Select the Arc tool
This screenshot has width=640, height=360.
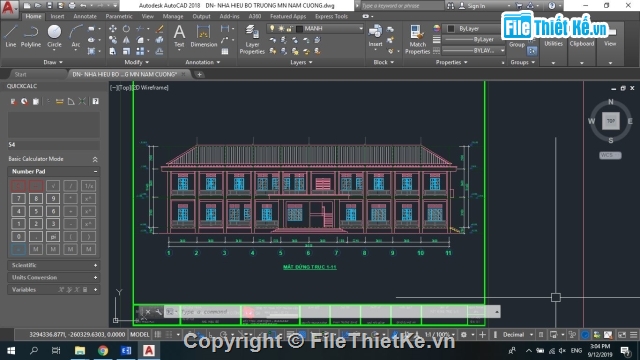coord(76,36)
